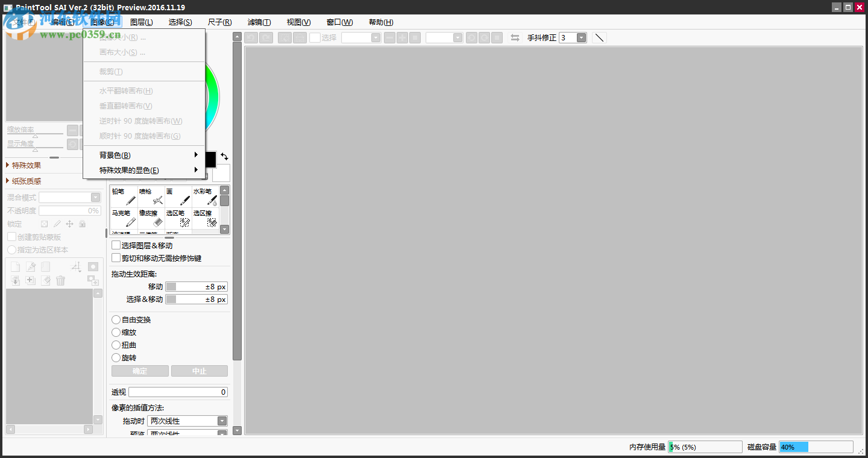The width and height of the screenshot is (868, 458).
Task: Select the 自由变换 radio button
Action: pyautogui.click(x=116, y=319)
